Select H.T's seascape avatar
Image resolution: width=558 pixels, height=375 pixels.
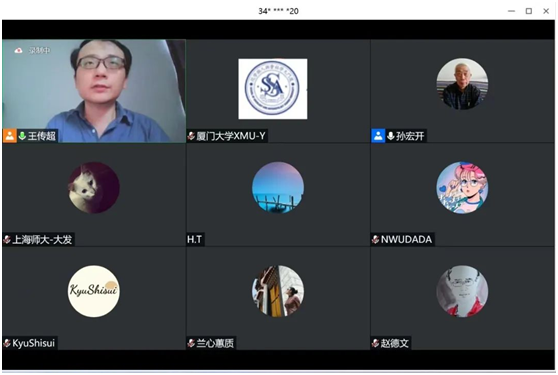[x=278, y=188]
